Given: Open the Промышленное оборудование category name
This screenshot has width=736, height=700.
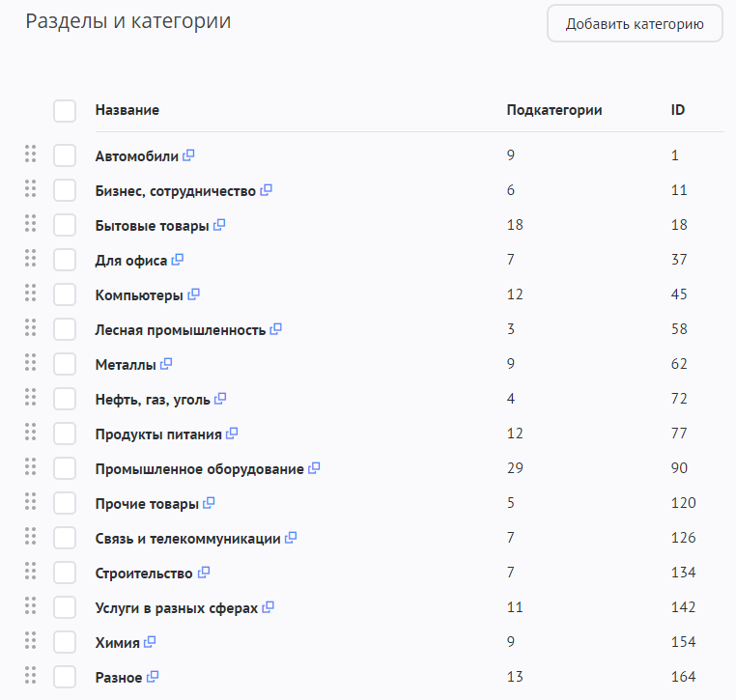Looking at the screenshot, I should [x=199, y=469].
